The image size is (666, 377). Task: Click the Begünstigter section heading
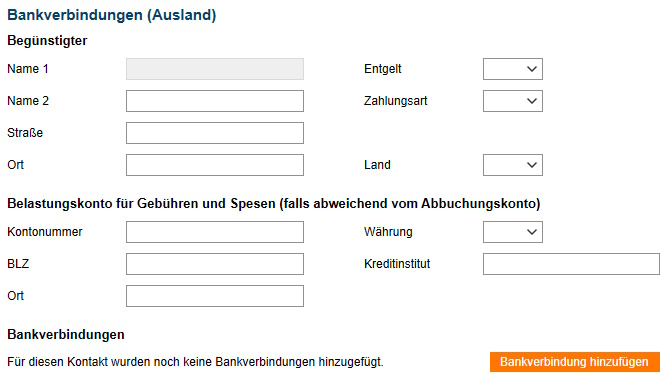(x=47, y=41)
